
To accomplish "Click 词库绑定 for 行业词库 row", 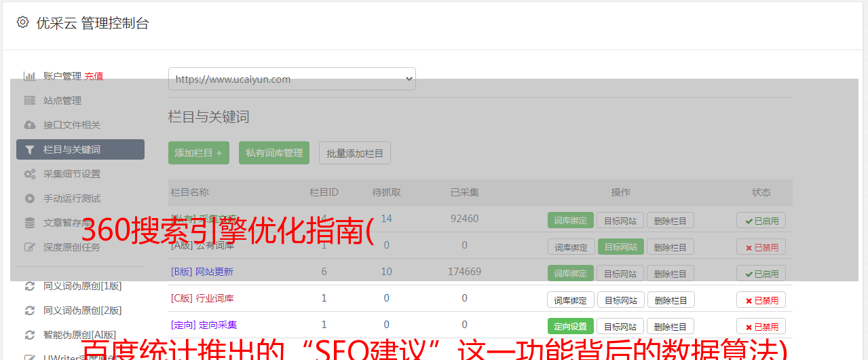I will pos(571,300).
